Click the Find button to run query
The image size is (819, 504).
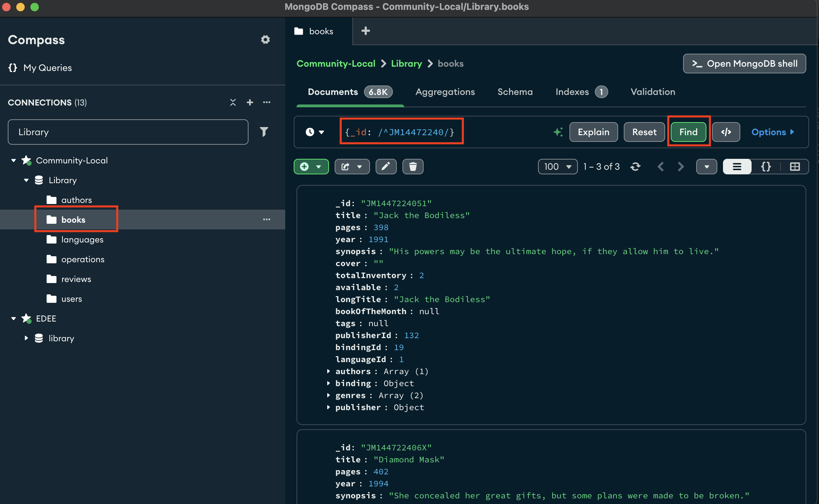click(x=688, y=132)
